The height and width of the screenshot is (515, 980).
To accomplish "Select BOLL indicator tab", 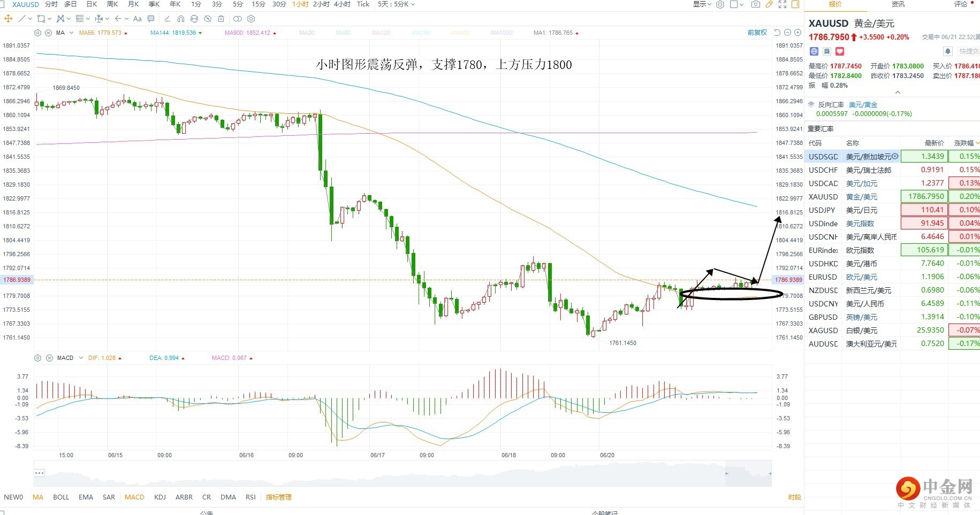I will [61, 497].
